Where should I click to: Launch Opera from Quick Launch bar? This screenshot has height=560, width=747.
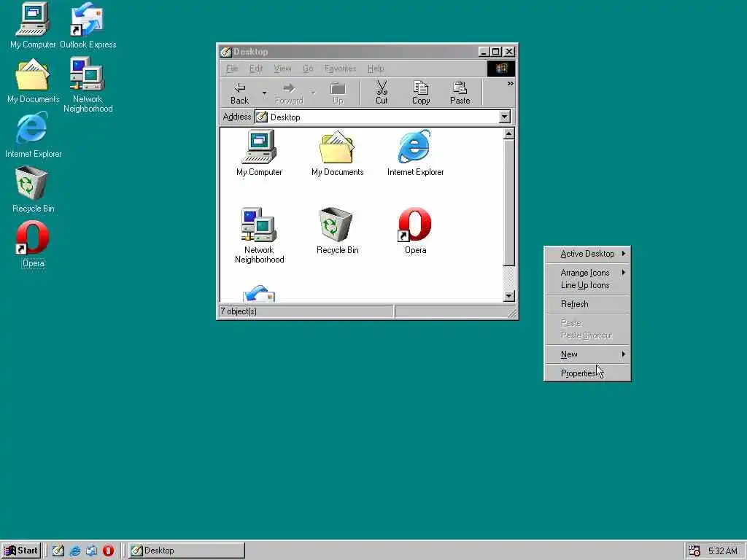pyautogui.click(x=108, y=551)
